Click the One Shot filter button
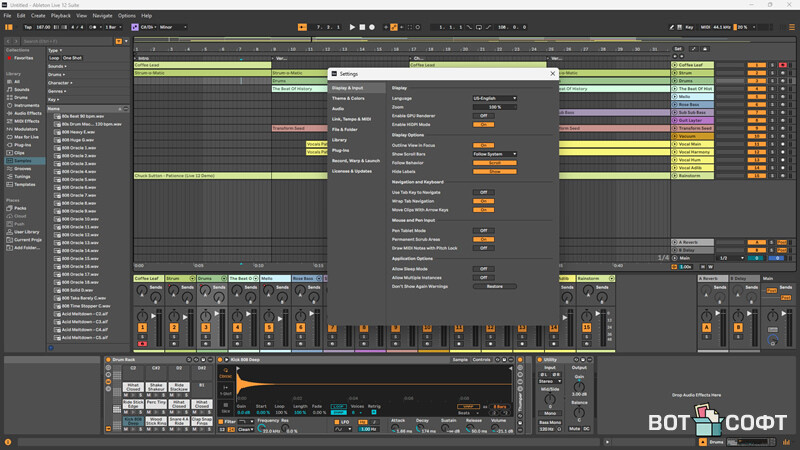This screenshot has width=800, height=450. (71, 58)
